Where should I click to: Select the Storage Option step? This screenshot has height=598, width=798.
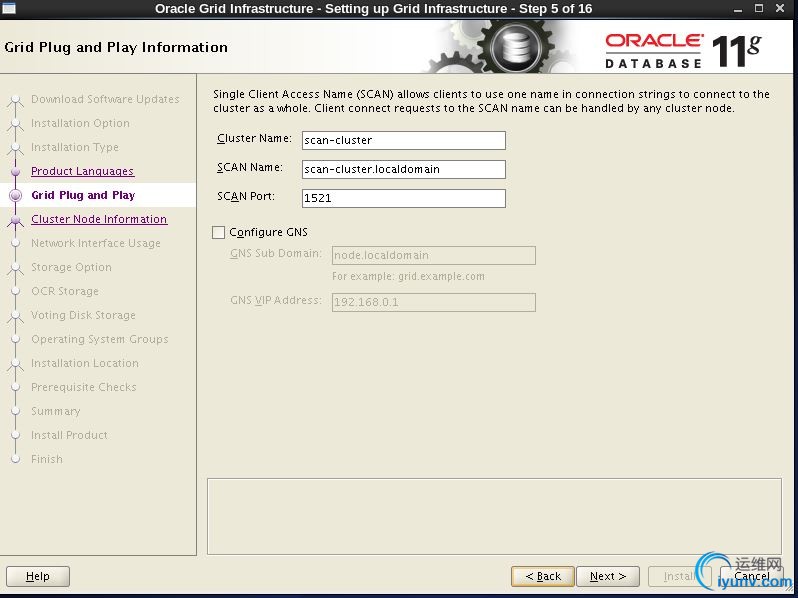71,267
